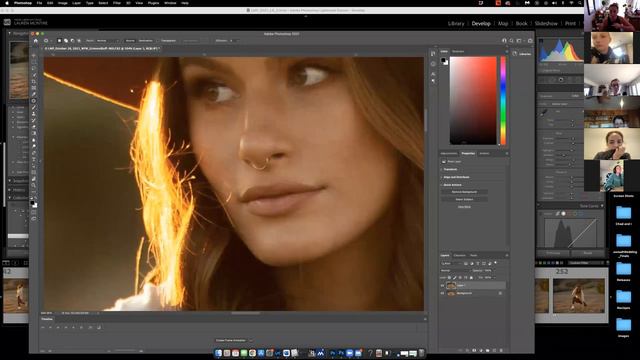The image size is (640, 360).
Task: Select the Lasso tool
Action: [x=34, y=68]
